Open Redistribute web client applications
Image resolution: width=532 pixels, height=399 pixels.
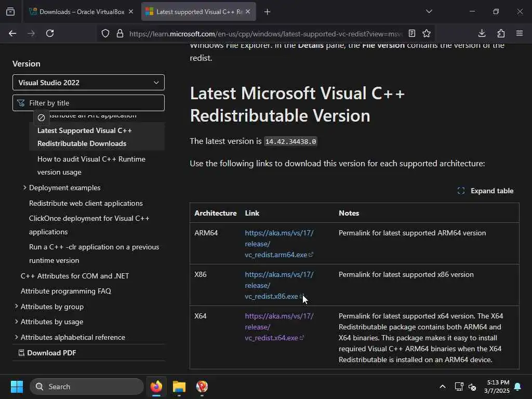point(86,203)
